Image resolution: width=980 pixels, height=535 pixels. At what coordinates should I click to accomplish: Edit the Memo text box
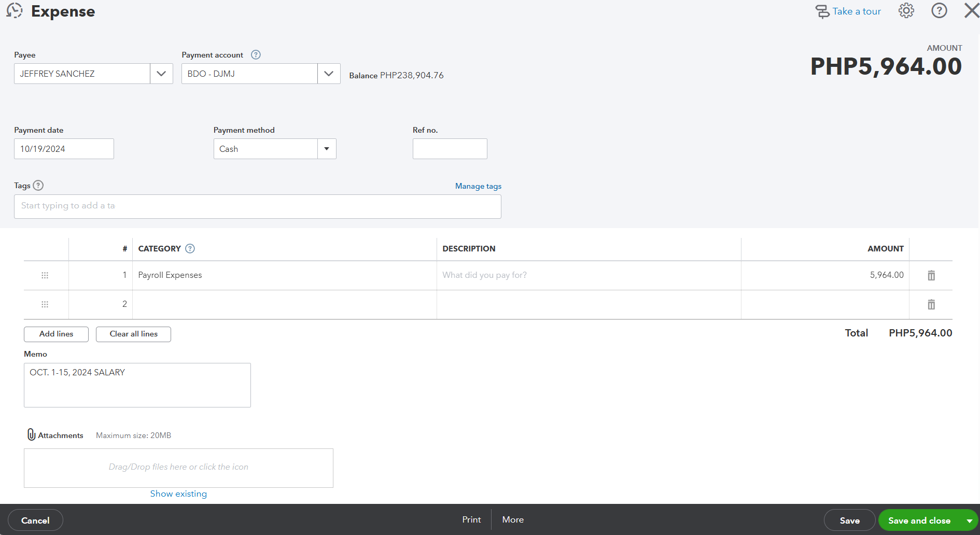(137, 385)
